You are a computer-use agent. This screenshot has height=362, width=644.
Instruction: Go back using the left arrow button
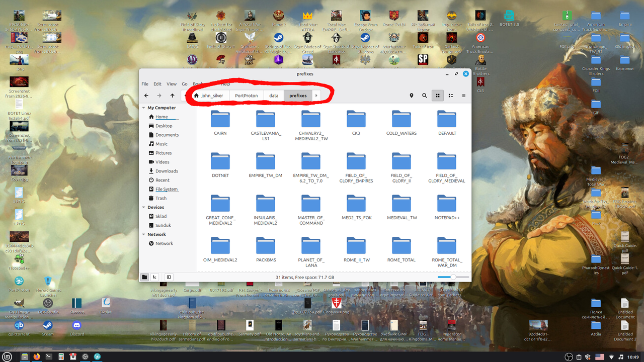click(146, 96)
